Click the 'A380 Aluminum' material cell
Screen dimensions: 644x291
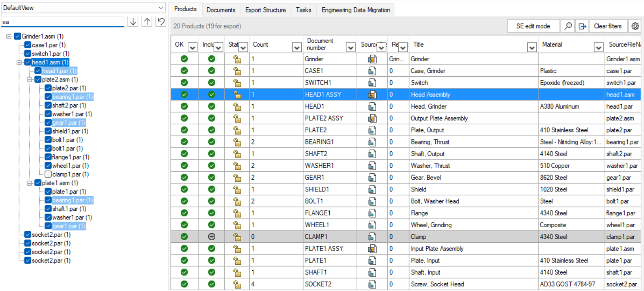click(571, 106)
